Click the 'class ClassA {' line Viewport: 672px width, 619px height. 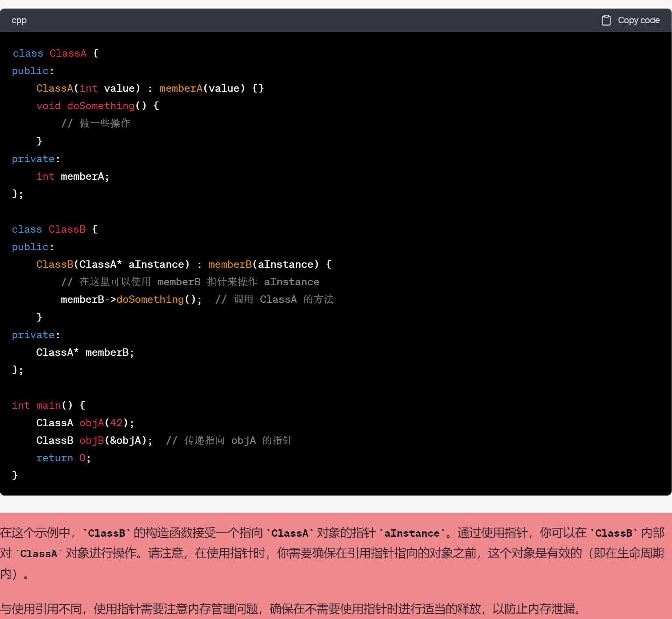[x=56, y=53]
